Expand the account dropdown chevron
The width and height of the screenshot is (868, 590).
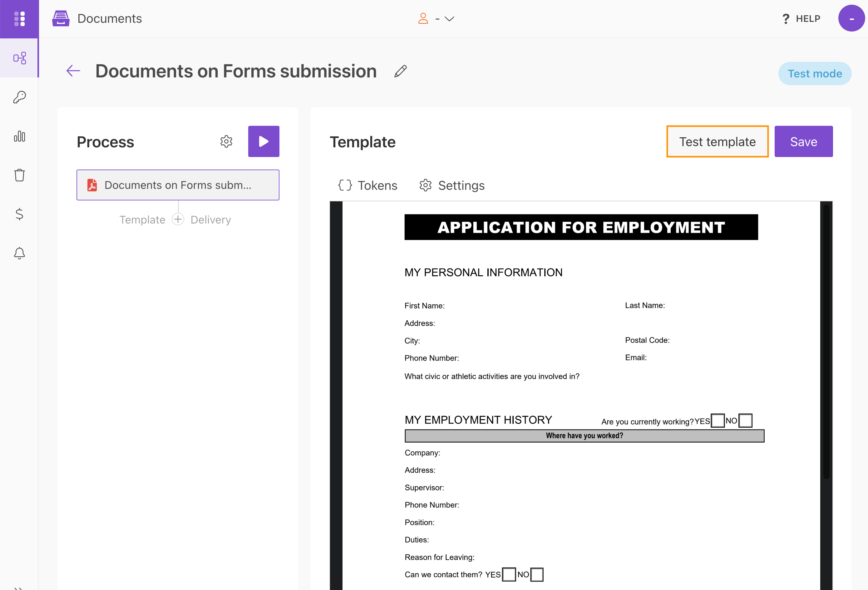[x=449, y=19]
